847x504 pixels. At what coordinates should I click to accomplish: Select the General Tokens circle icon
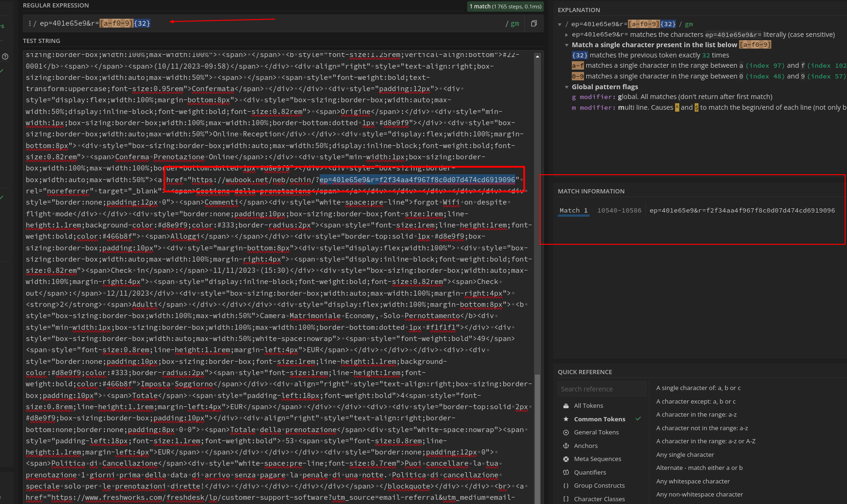566,433
